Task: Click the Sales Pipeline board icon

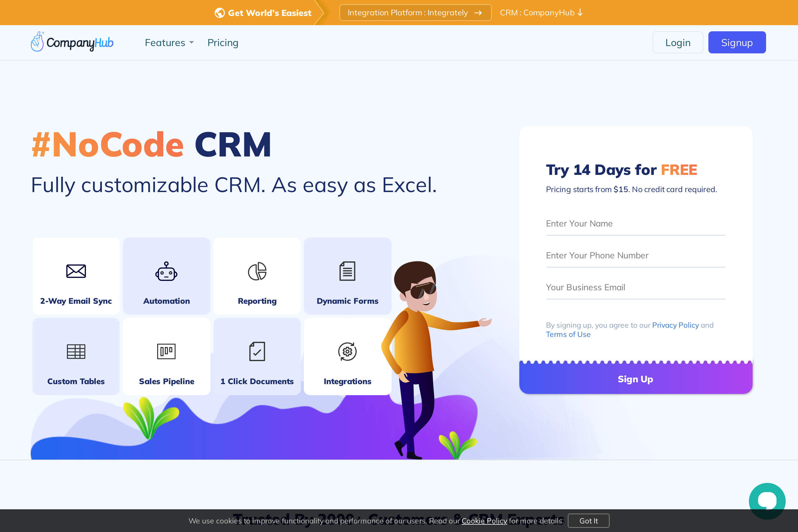Action: tap(166, 351)
